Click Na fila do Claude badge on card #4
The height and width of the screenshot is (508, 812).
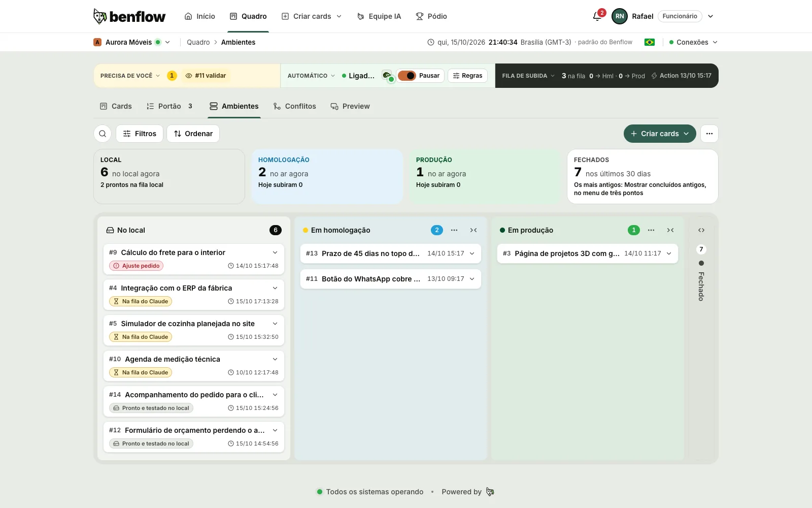coord(141,301)
